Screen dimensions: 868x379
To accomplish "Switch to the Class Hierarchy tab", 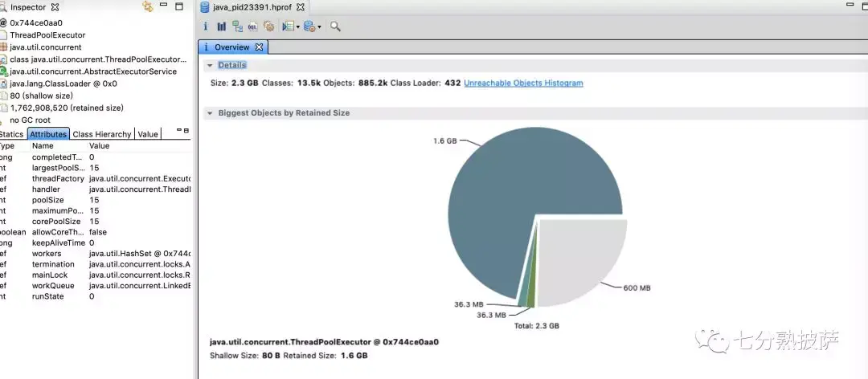I will pos(102,134).
